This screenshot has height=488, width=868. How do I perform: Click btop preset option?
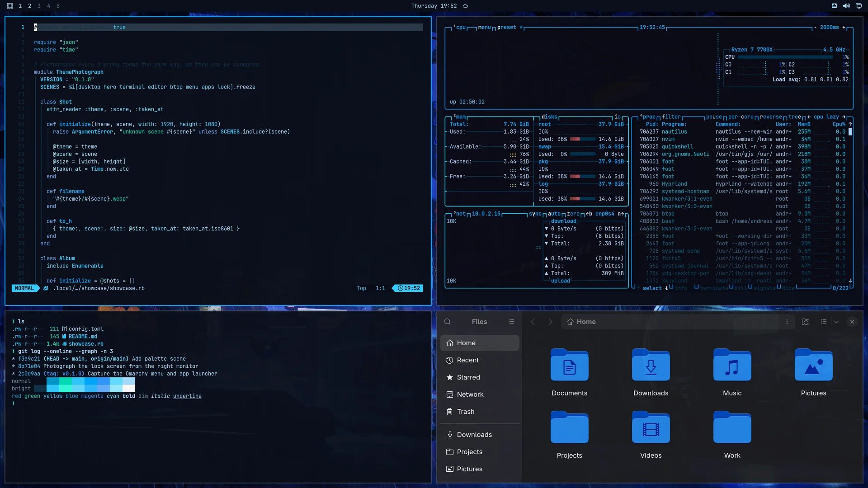506,28
